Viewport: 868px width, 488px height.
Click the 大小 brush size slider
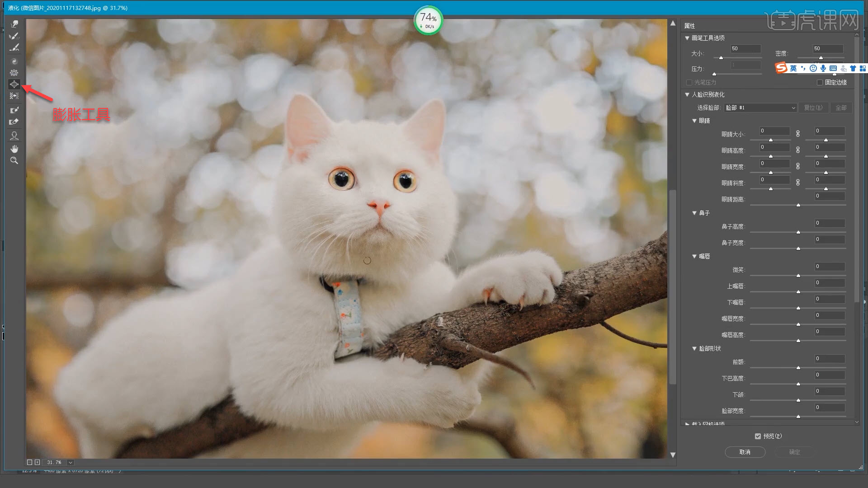(737, 58)
